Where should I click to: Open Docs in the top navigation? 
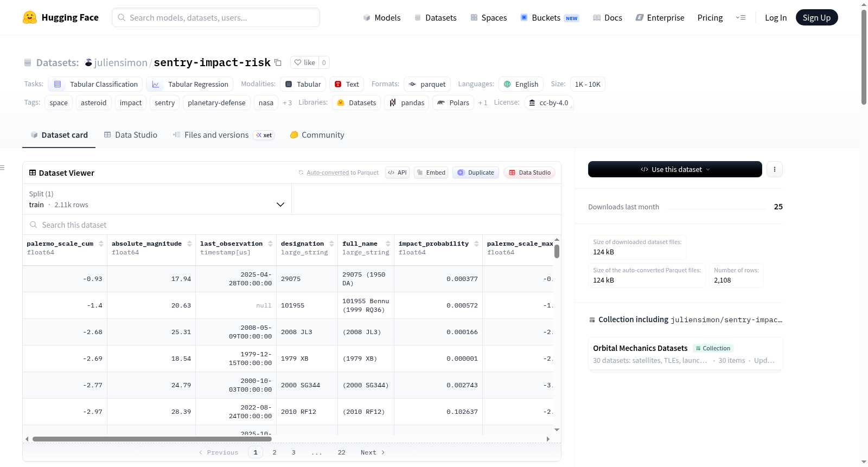click(x=608, y=17)
